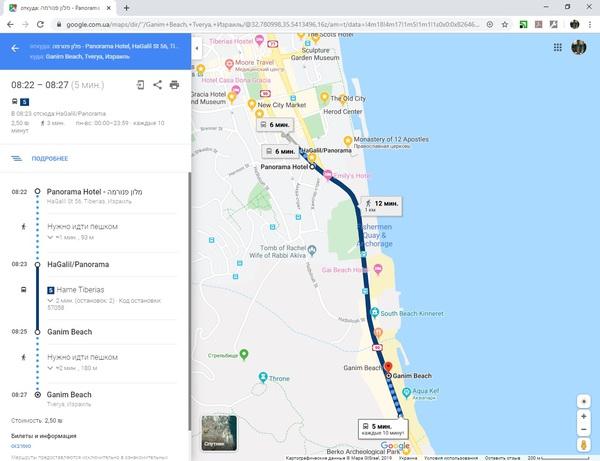This screenshot has width=600, height=461.
Task: Click the Panorama Hotel starting point entry
Action: pyautogui.click(x=94, y=192)
